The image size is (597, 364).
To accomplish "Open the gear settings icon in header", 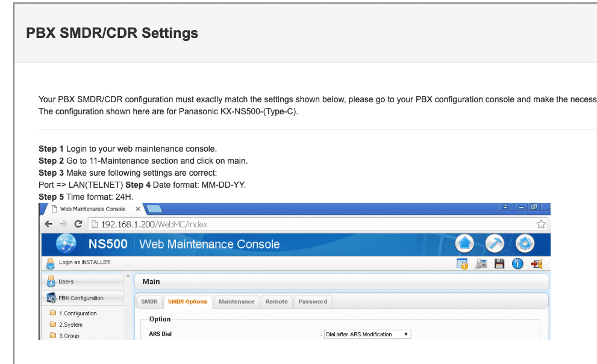I will point(525,244).
